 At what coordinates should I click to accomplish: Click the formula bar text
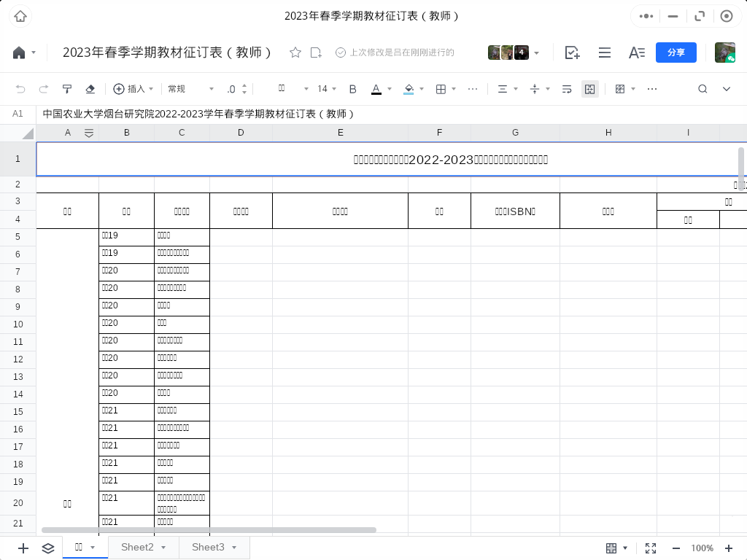point(198,114)
